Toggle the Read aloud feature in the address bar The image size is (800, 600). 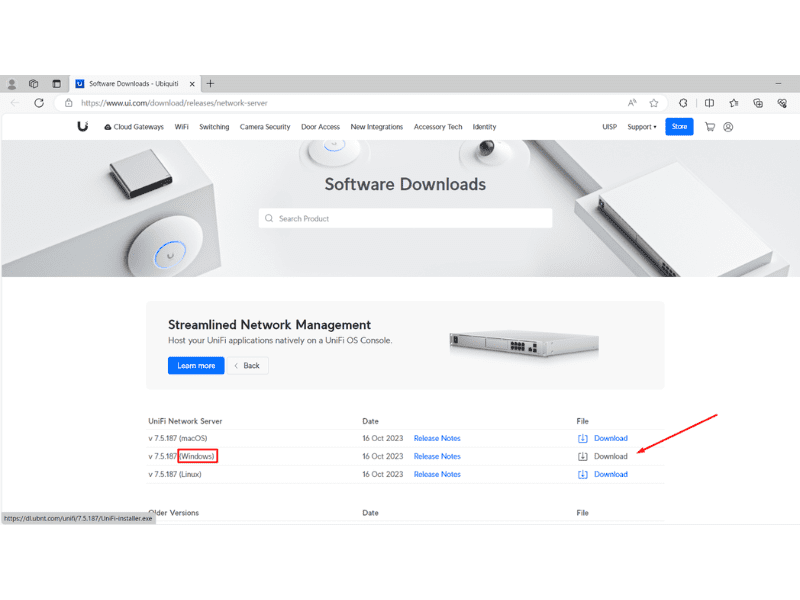click(x=632, y=102)
